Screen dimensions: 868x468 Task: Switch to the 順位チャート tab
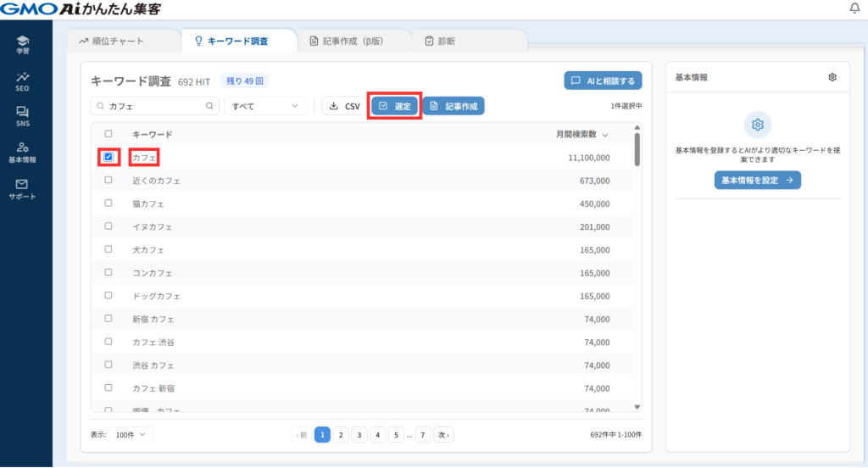[x=112, y=41]
